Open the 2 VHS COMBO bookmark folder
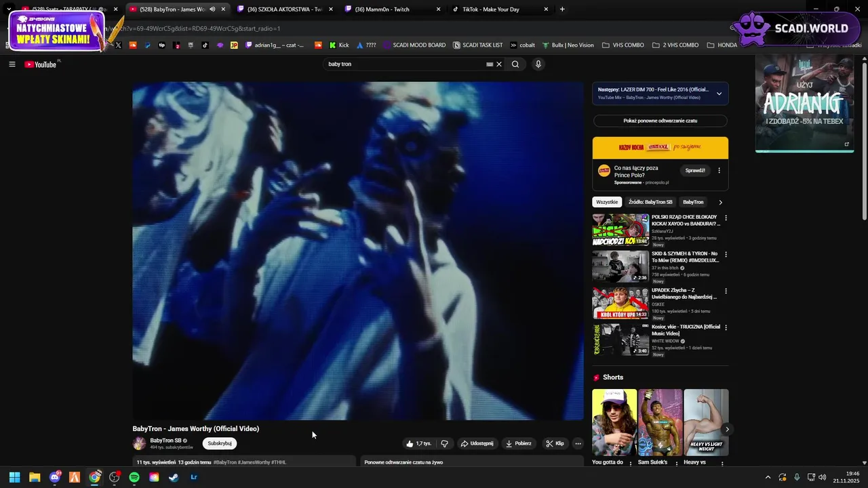The height and width of the screenshot is (488, 868). [x=675, y=45]
